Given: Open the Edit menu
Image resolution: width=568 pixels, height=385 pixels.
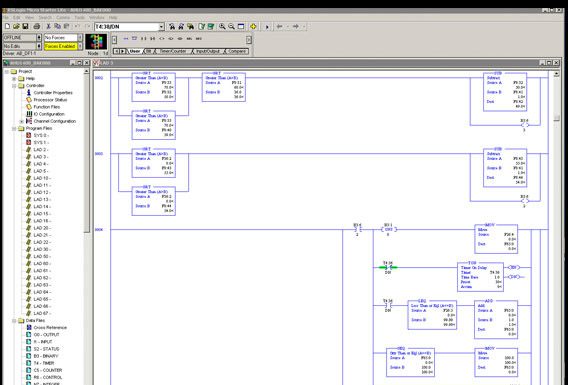Looking at the screenshot, I should 17,17.
